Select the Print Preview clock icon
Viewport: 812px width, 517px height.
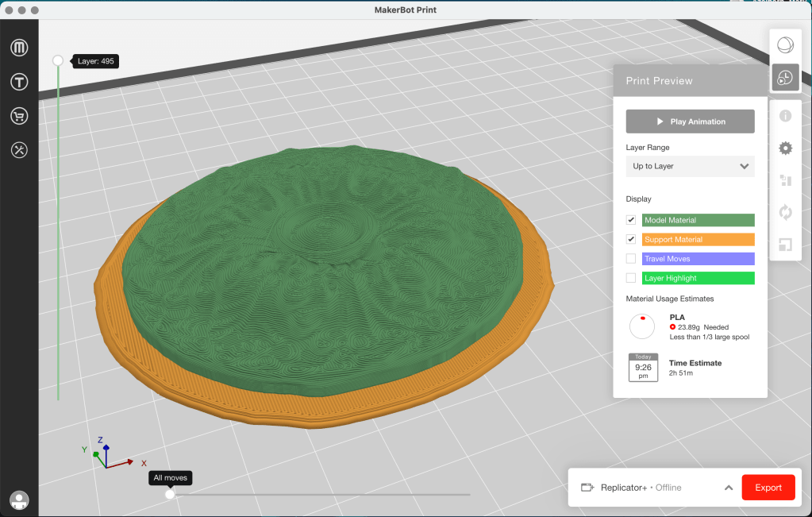[785, 78]
